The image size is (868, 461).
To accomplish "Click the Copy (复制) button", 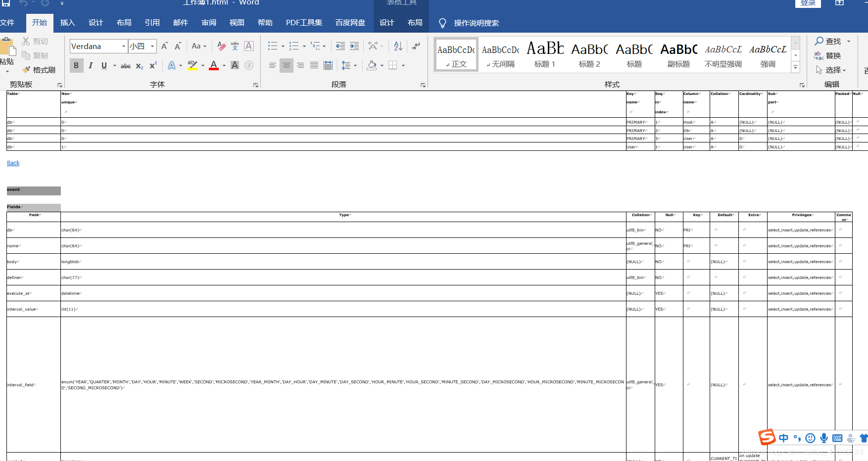I will (35, 56).
